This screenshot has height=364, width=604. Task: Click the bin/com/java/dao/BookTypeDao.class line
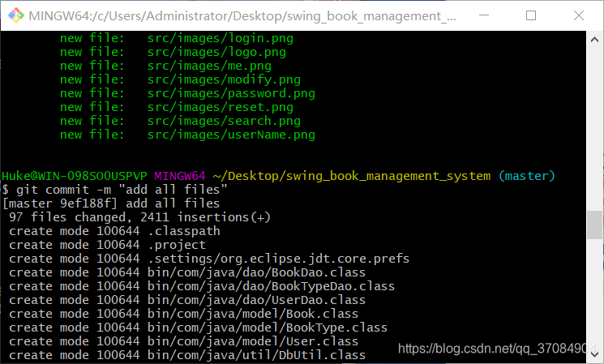click(x=202, y=286)
